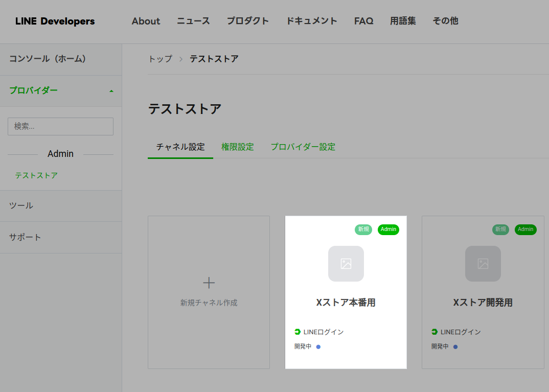Click the LINEログイン text on Xストア本番用
The image size is (549, 392).
pyautogui.click(x=324, y=332)
